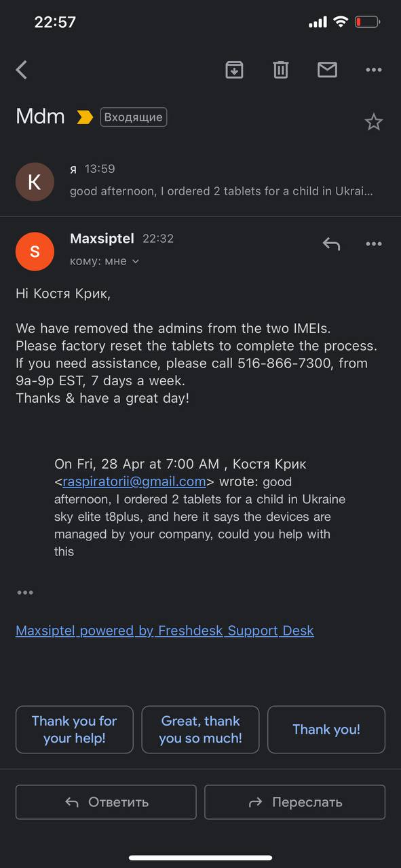The image size is (401, 868).
Task: Open the raspiratorii@gmail.com email link
Action: tap(134, 481)
